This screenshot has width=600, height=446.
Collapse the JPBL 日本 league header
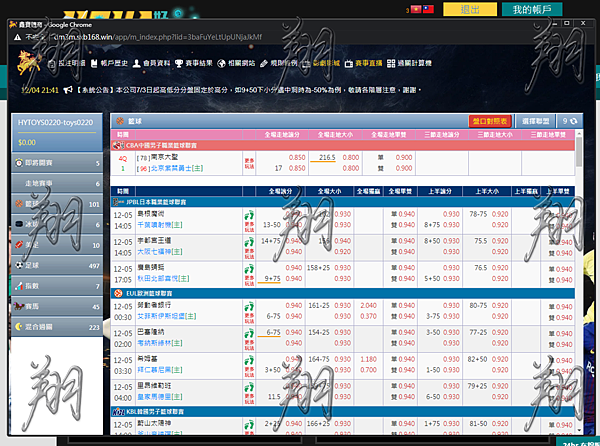pos(343,202)
